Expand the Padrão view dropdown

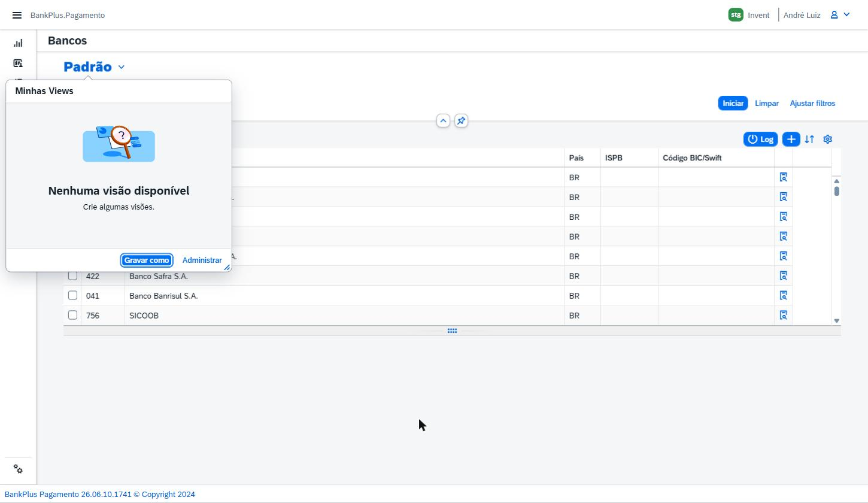click(122, 67)
